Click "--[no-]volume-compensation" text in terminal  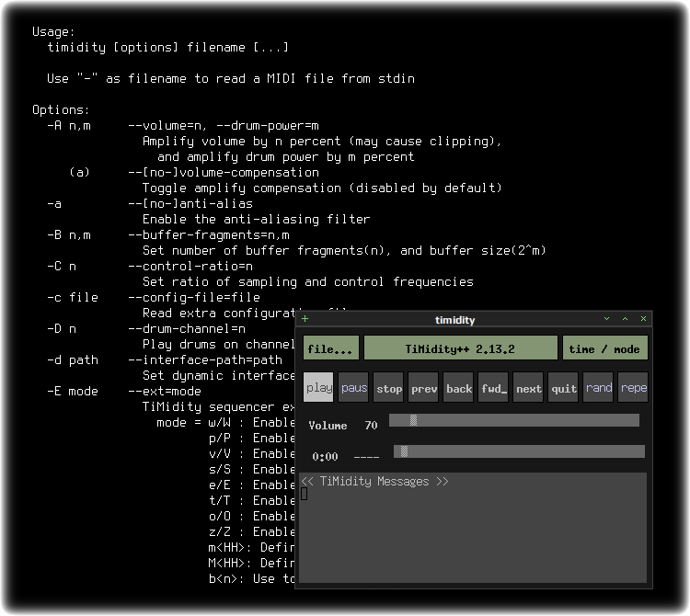point(224,173)
